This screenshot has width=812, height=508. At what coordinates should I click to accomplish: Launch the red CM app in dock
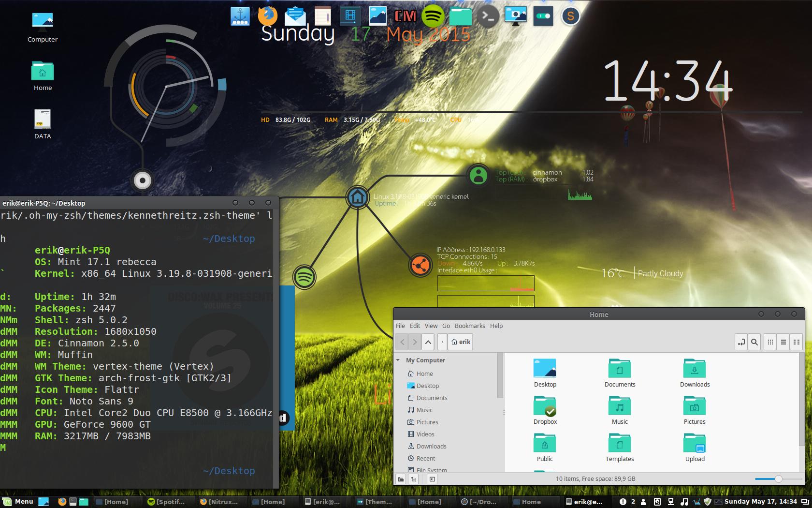tap(405, 16)
